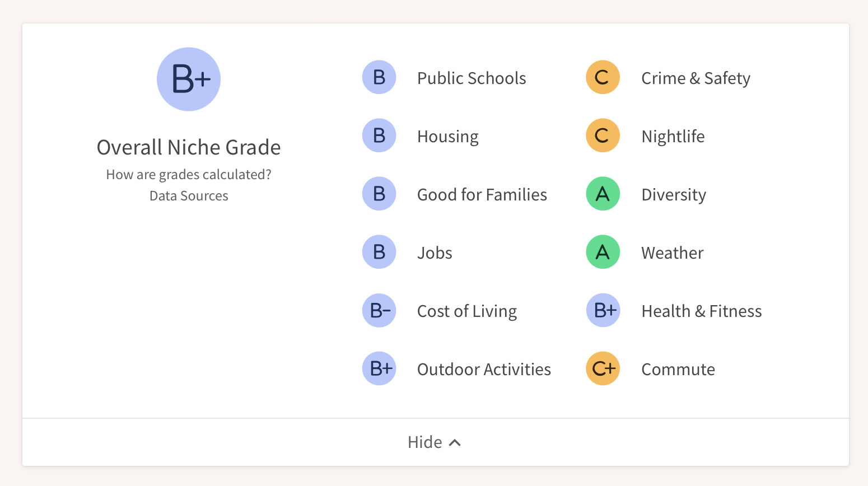Click the Housing B grade circle
The image size is (868, 486).
coord(379,135)
